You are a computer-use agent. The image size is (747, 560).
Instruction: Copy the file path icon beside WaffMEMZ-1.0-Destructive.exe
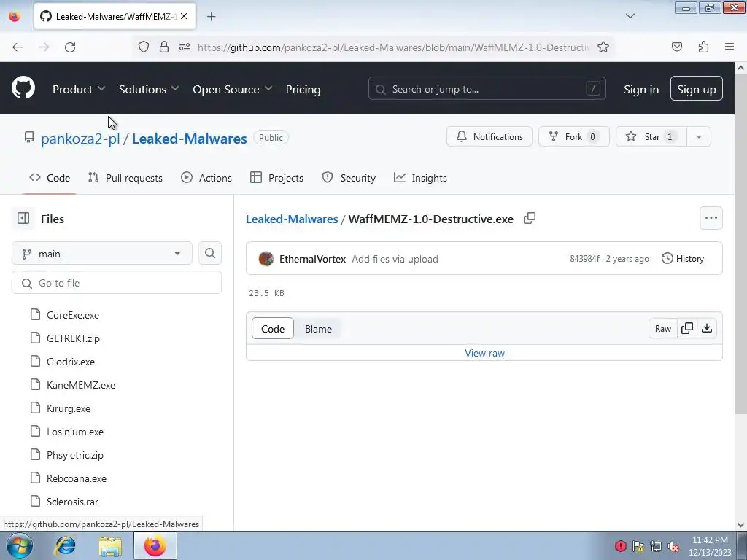530,219
